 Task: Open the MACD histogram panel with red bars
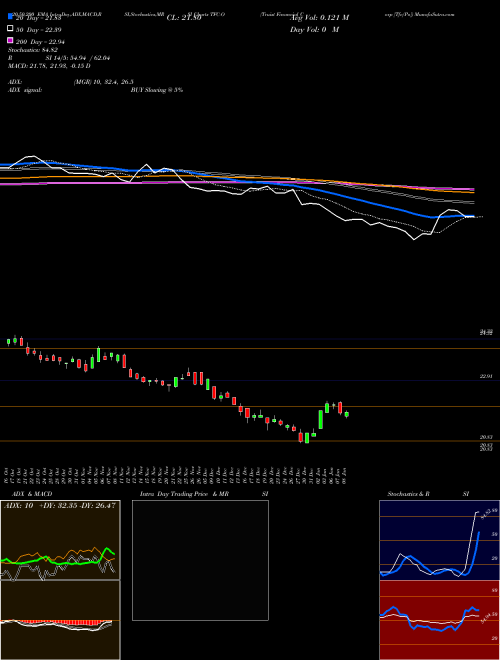[x=60, y=620]
